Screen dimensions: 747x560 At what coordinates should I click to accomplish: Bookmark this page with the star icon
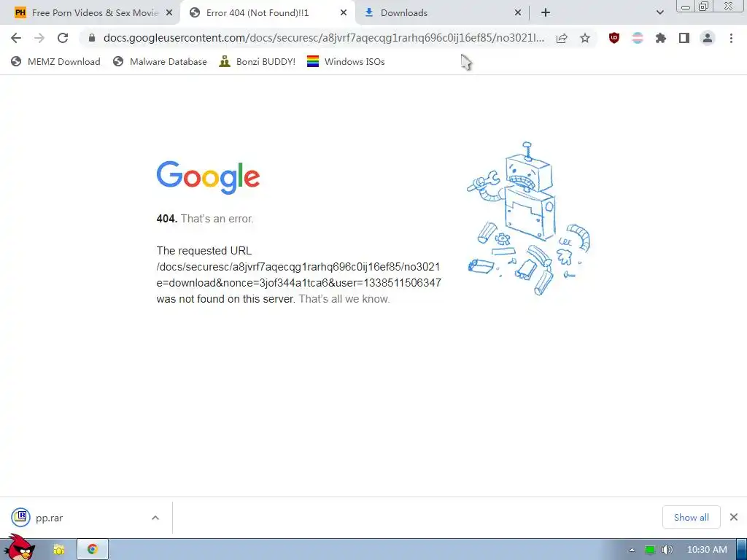pos(585,38)
